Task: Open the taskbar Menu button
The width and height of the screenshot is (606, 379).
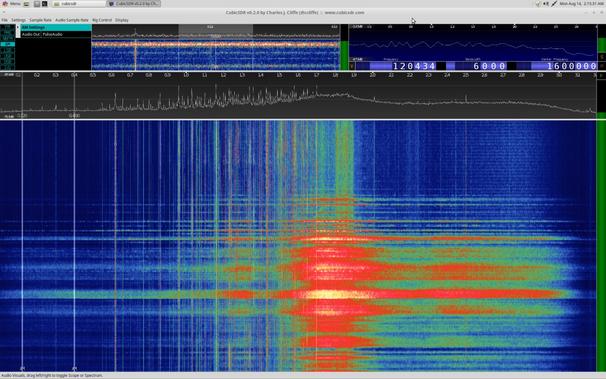Action: click(12, 3)
